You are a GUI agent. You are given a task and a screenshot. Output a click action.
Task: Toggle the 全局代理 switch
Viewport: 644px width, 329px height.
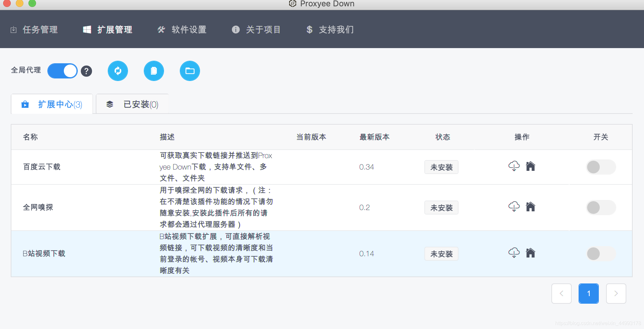point(62,71)
